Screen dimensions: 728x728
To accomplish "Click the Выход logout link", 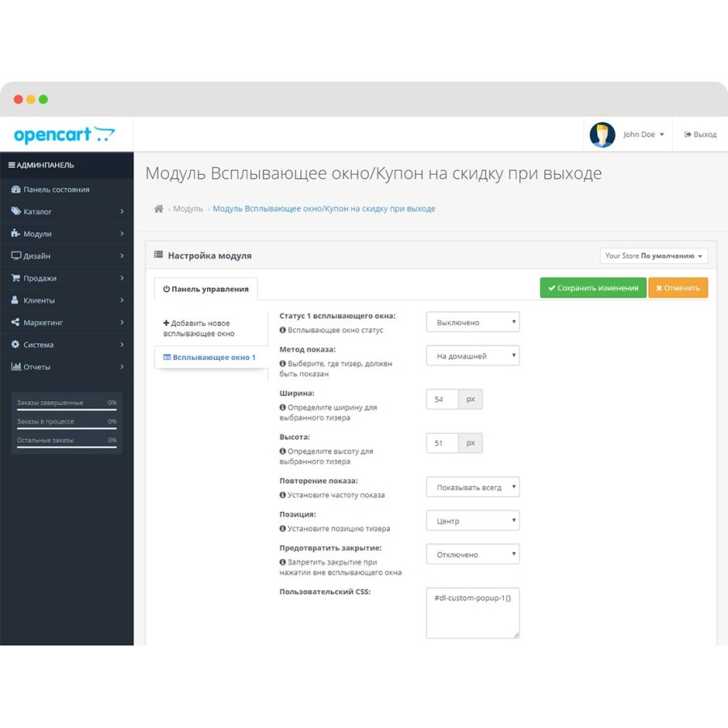I will 700,134.
